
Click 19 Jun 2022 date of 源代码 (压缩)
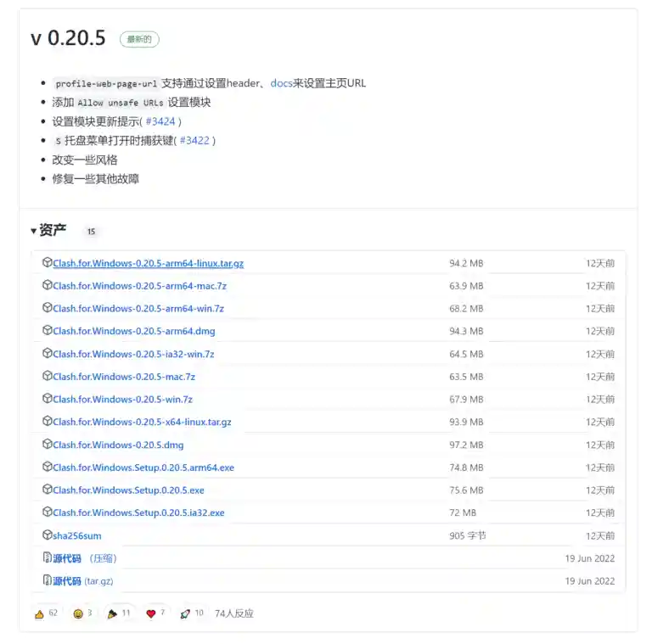pyautogui.click(x=590, y=558)
